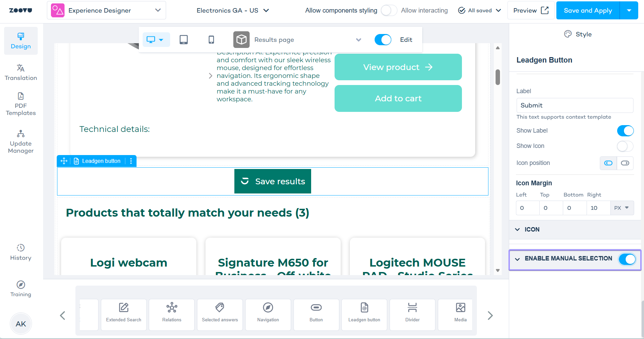Turn off the Show Label toggle
644x339 pixels.
point(625,131)
